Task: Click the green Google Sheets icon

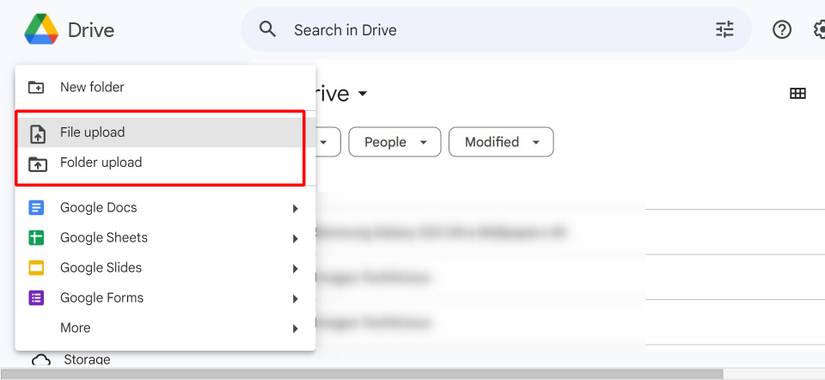Action: 36,237
